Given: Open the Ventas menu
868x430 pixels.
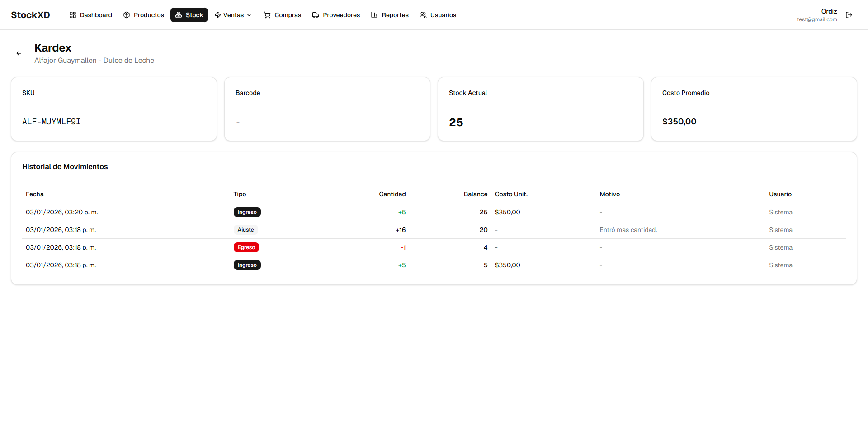Looking at the screenshot, I should 233,15.
